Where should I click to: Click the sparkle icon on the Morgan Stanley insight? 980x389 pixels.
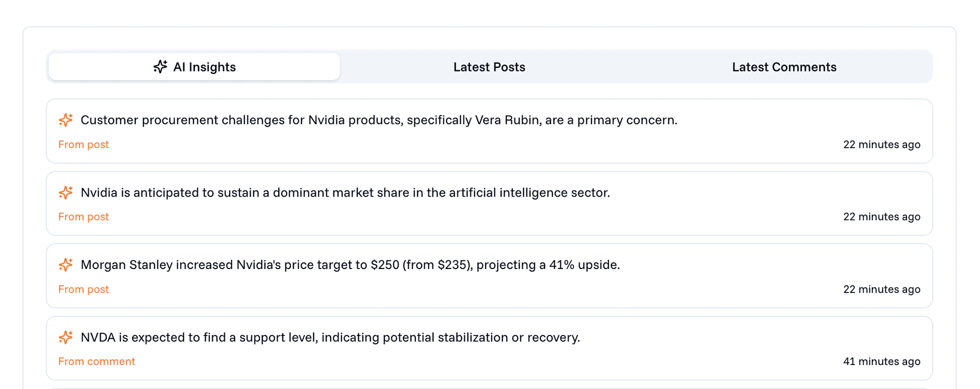[x=65, y=265]
